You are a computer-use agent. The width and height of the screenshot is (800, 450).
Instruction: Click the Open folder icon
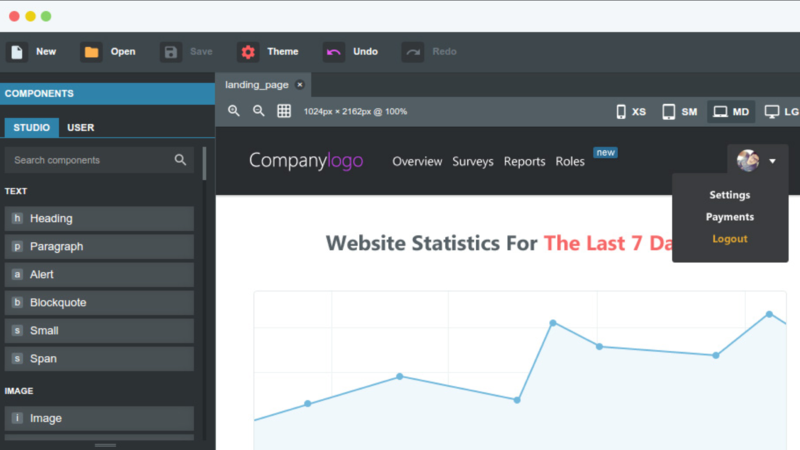[x=91, y=52]
